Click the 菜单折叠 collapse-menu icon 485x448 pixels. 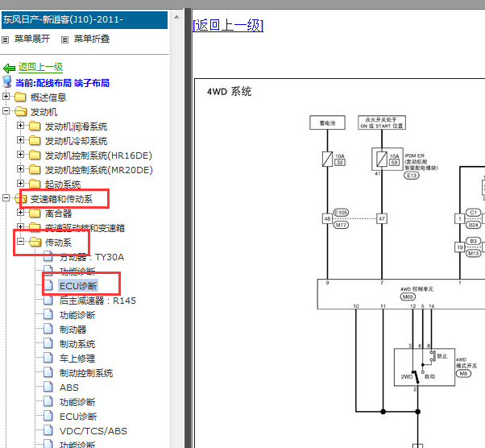(64, 39)
